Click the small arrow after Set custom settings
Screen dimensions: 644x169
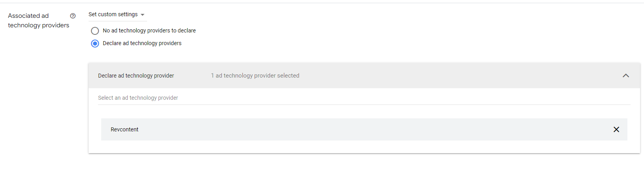(142, 15)
